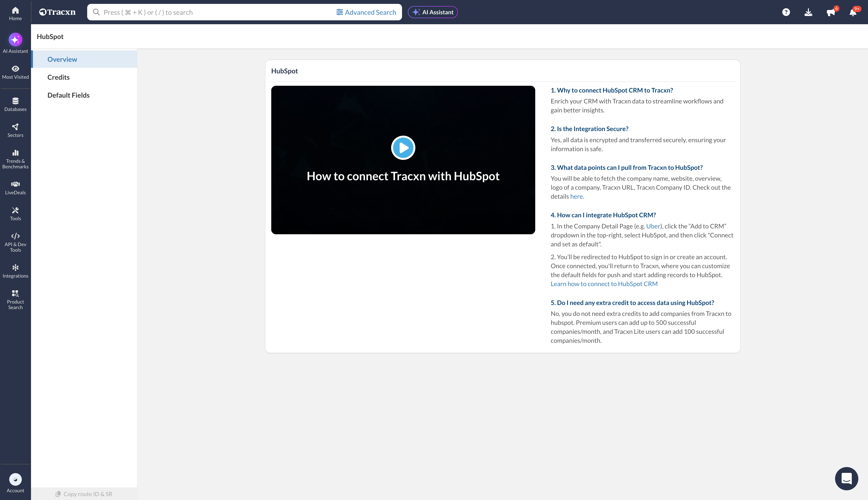Open the Account menu
Viewport: 868px width, 500px height.
(x=15, y=483)
